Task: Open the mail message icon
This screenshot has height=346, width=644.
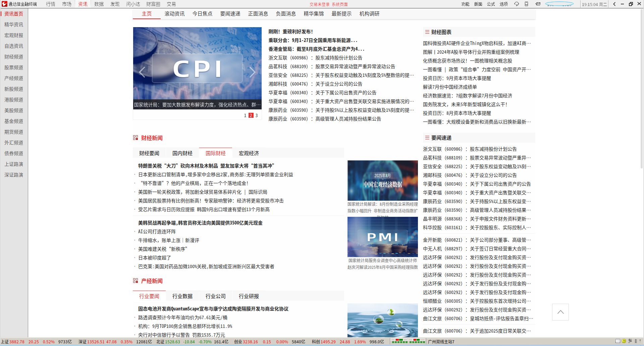Action: point(538,4)
